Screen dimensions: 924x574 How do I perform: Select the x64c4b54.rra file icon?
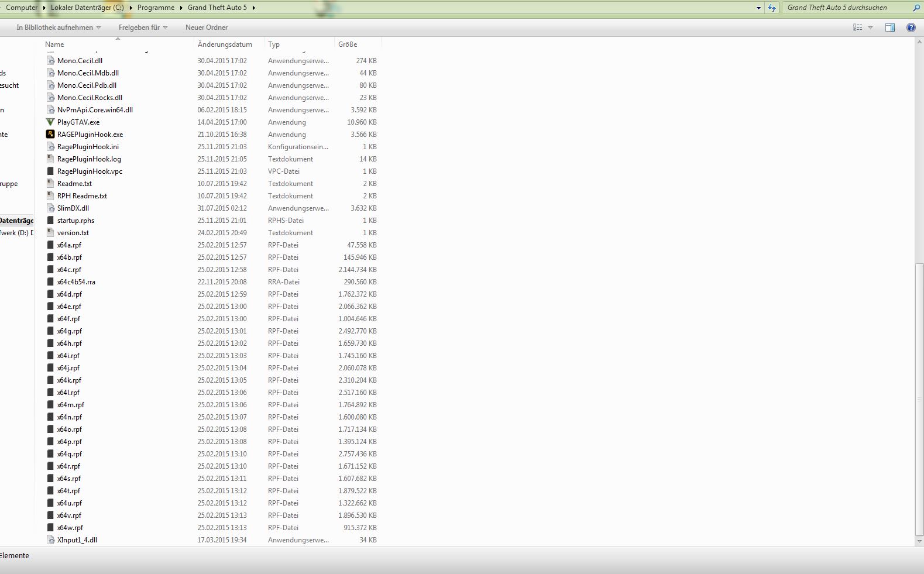tap(50, 282)
